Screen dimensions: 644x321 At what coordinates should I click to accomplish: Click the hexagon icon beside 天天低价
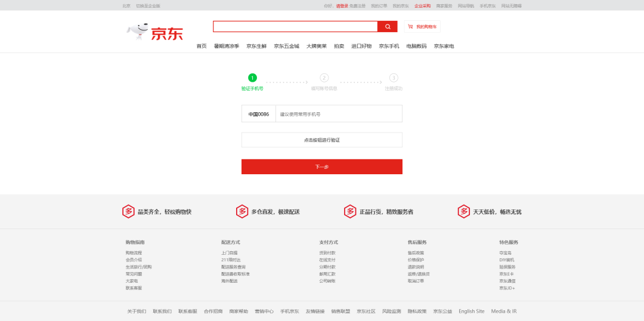click(463, 211)
